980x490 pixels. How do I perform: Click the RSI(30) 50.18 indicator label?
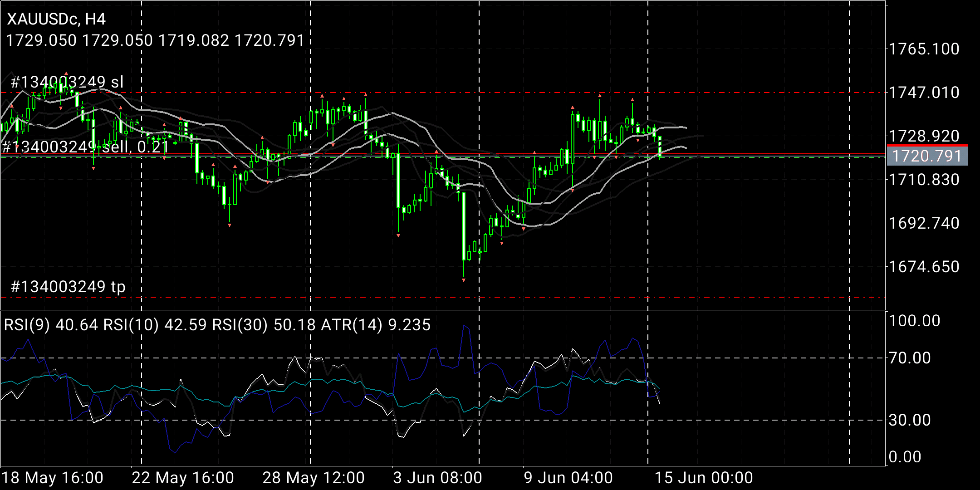[265, 325]
